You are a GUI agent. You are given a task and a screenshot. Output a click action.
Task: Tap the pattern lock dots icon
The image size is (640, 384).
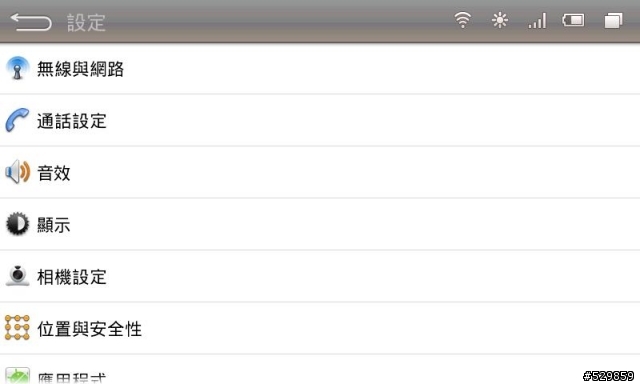tap(17, 327)
